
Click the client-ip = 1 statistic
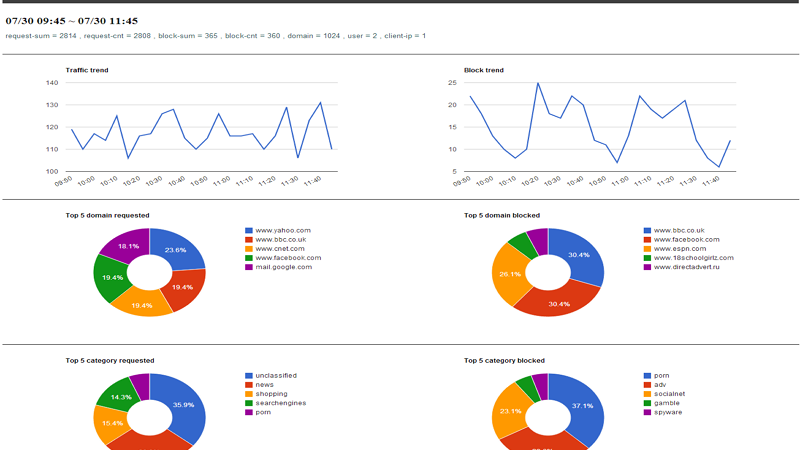[x=405, y=36]
